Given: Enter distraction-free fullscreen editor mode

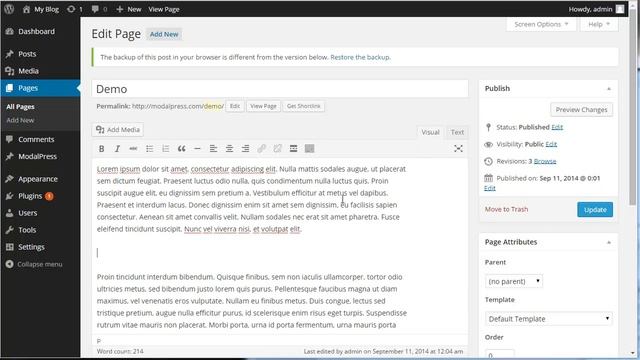Looking at the screenshot, I should tap(458, 149).
